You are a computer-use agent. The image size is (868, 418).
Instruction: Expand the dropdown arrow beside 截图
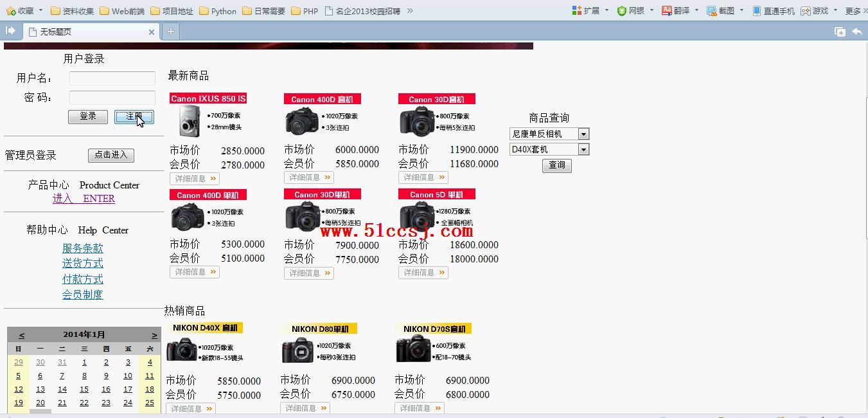pyautogui.click(x=741, y=10)
